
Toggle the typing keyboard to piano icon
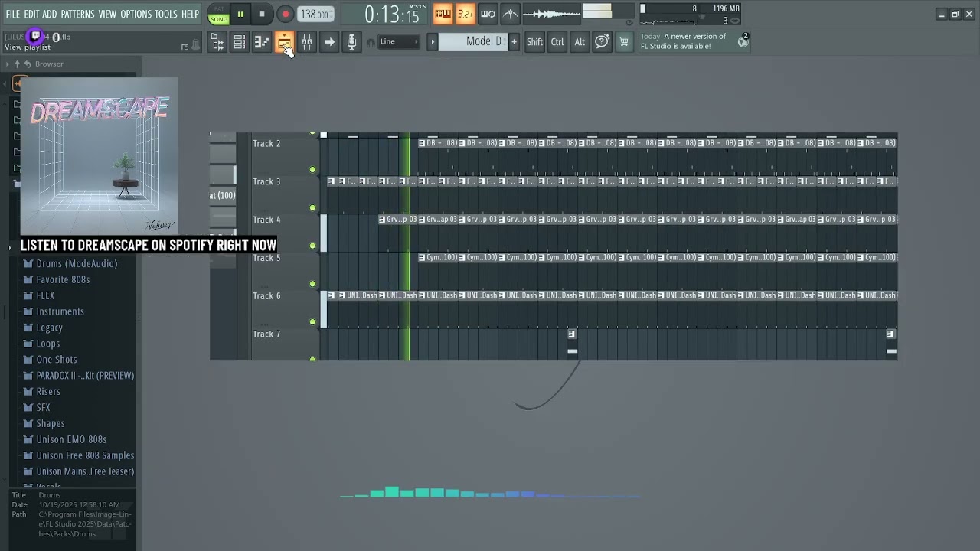click(443, 14)
